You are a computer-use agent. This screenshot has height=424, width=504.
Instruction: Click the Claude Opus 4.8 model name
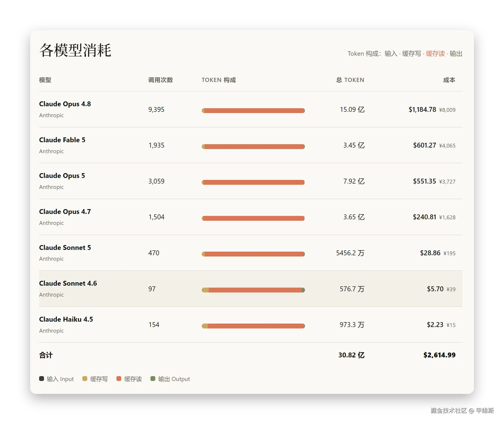[x=65, y=104]
